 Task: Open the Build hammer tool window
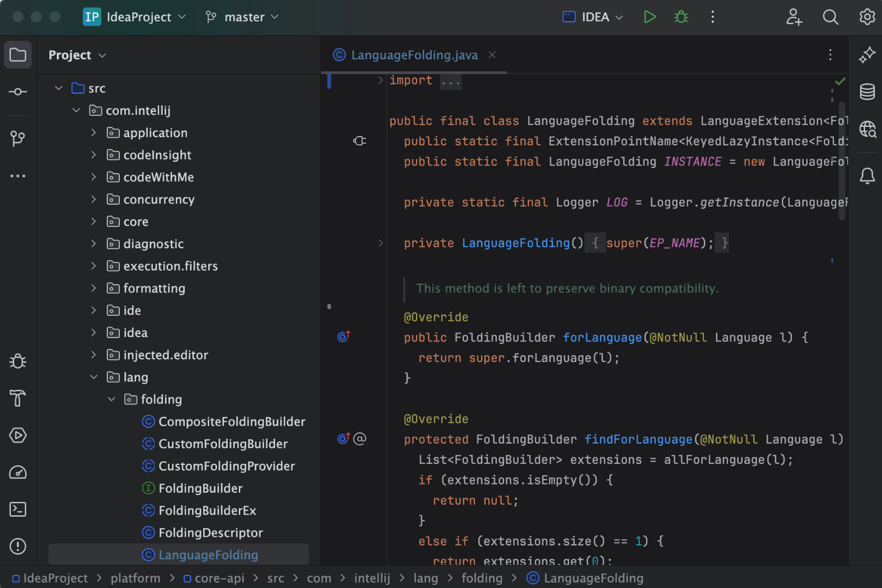(x=17, y=399)
